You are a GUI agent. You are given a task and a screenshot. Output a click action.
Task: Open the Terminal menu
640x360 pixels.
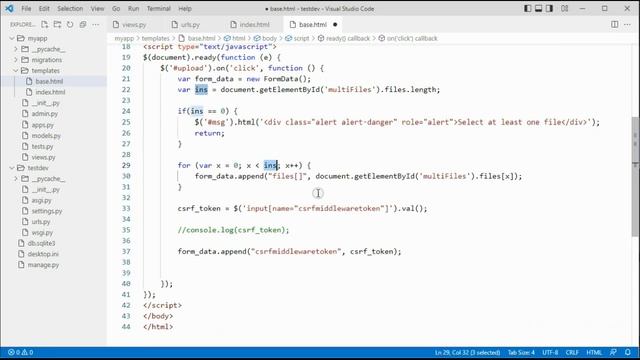158,9
